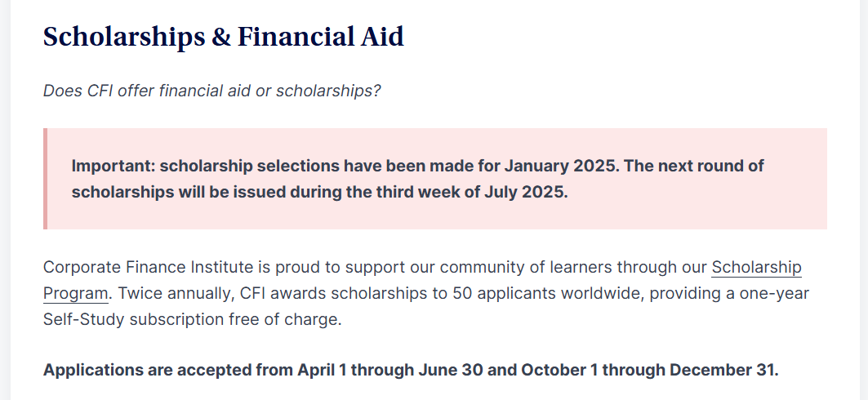Click the Scholarships & Financial Aid heading
This screenshot has height=400, width=868.
pyautogui.click(x=224, y=37)
